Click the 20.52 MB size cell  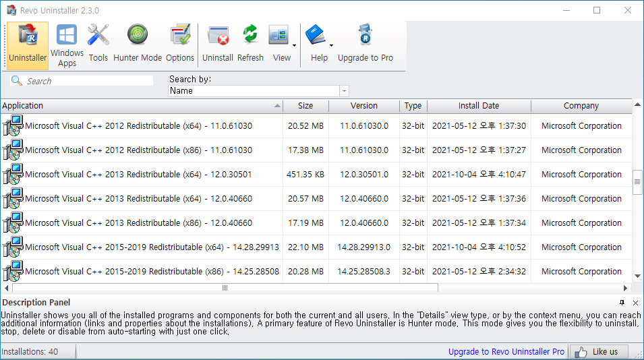305,125
